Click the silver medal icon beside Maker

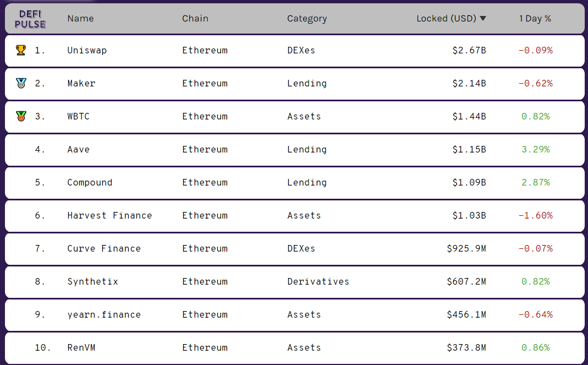click(x=21, y=84)
